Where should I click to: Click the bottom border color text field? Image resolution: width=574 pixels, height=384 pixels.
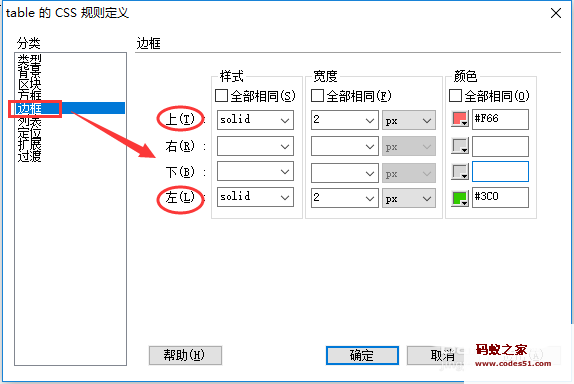(x=500, y=171)
